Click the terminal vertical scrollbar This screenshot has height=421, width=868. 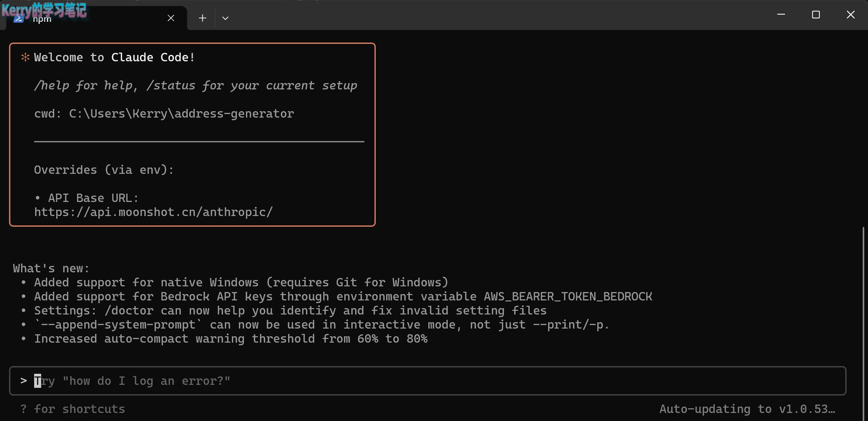(863, 324)
